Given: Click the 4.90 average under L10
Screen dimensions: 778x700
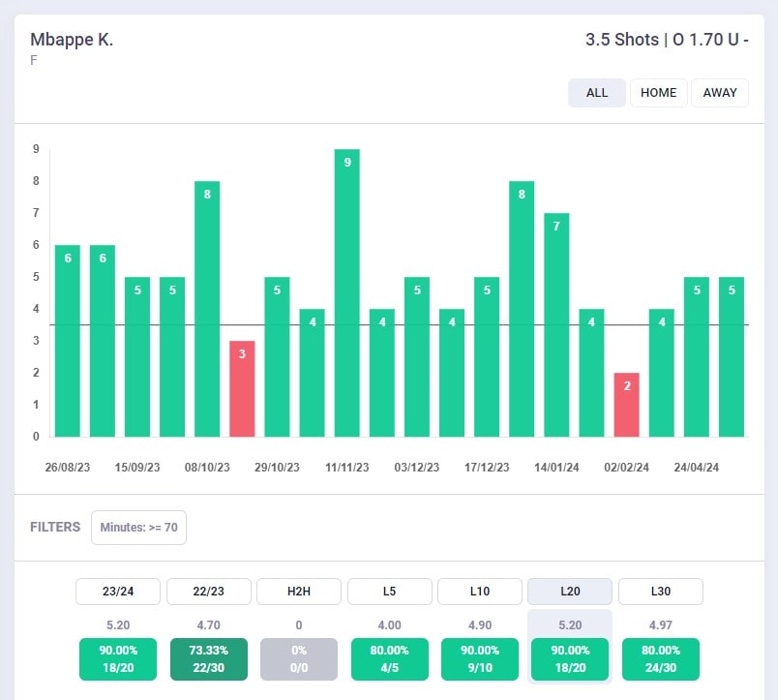Looking at the screenshot, I should [480, 625].
